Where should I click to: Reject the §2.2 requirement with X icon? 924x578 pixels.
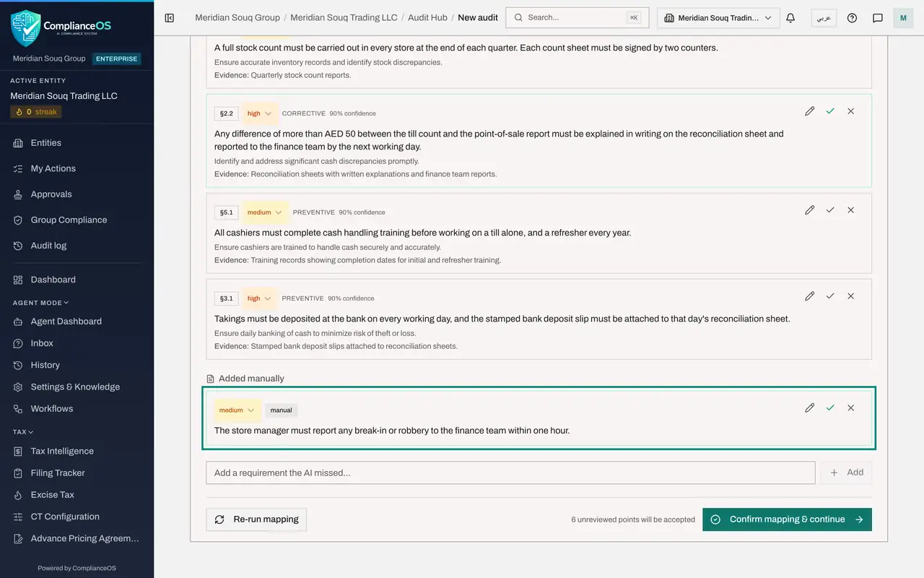[850, 111]
